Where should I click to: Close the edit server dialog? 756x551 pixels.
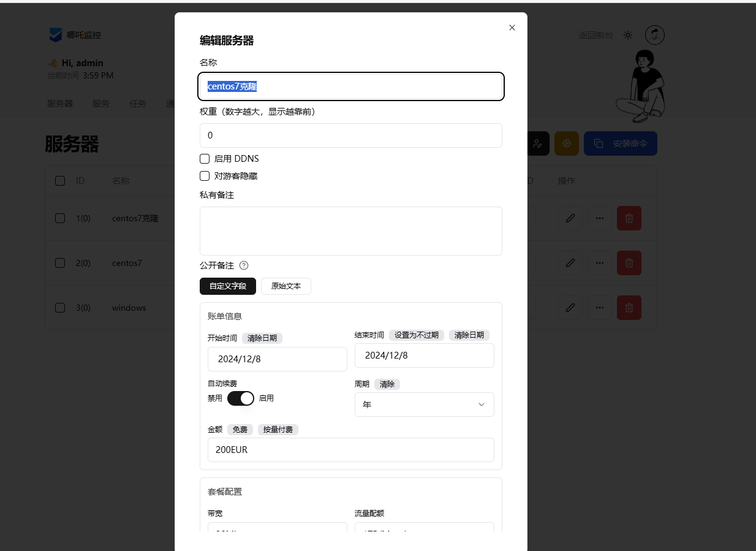tap(512, 28)
